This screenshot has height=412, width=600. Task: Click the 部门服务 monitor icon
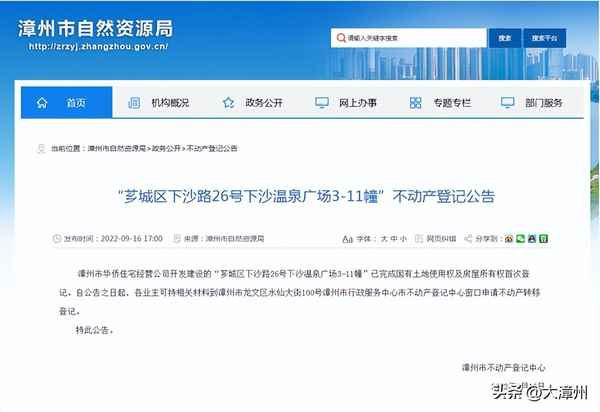[508, 103]
